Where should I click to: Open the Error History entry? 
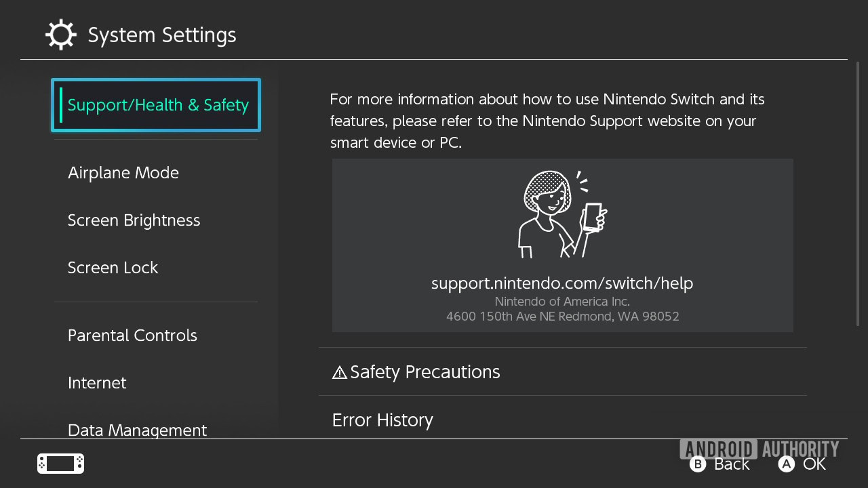click(x=382, y=420)
